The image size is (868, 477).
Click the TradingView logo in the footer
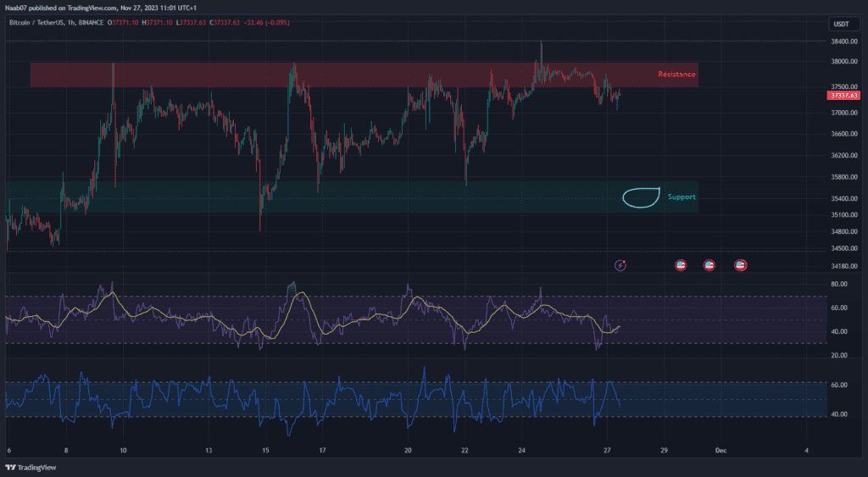click(31, 468)
